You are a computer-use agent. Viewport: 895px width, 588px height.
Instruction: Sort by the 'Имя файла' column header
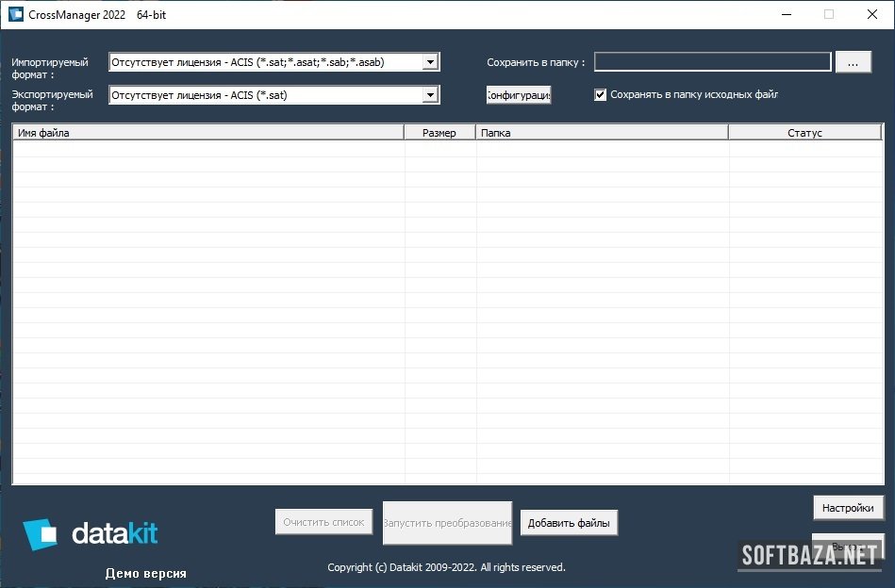207,133
